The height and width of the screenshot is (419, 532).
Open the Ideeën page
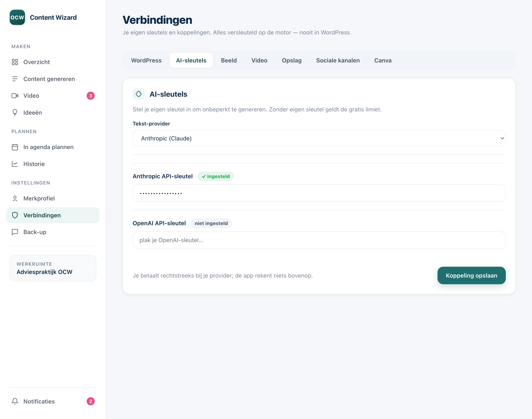pyautogui.click(x=53, y=113)
